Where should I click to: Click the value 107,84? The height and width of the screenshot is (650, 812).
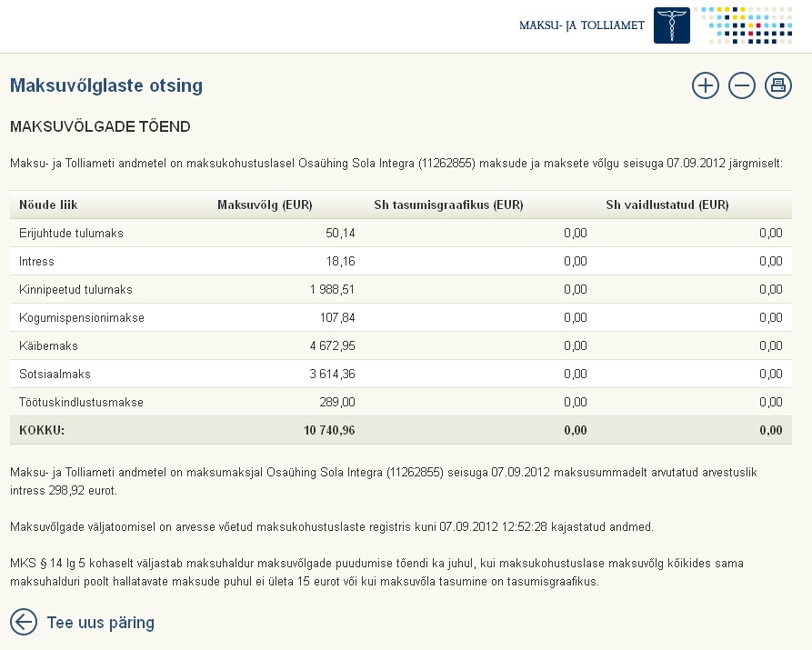point(337,317)
